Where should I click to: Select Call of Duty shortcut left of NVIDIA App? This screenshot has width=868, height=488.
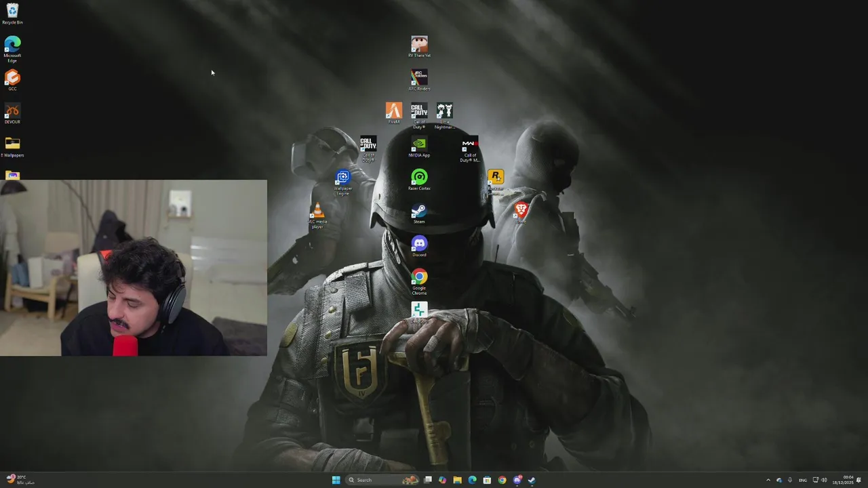tap(368, 149)
